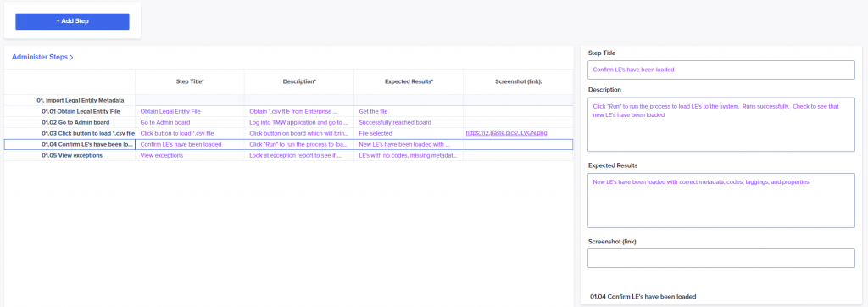
Task: Click the 'Log into TMW application' description cell
Action: [x=299, y=122]
